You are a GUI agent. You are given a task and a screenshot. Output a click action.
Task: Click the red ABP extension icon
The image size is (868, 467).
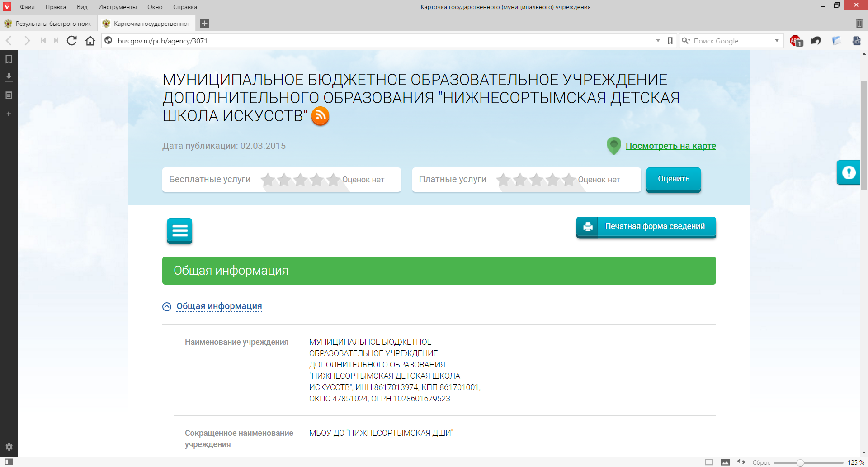796,41
